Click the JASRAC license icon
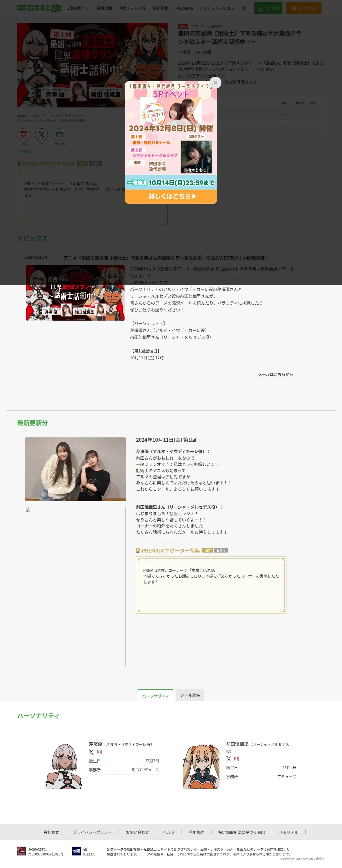Image resolution: width=342 pixels, height=868 pixels. tap(22, 851)
